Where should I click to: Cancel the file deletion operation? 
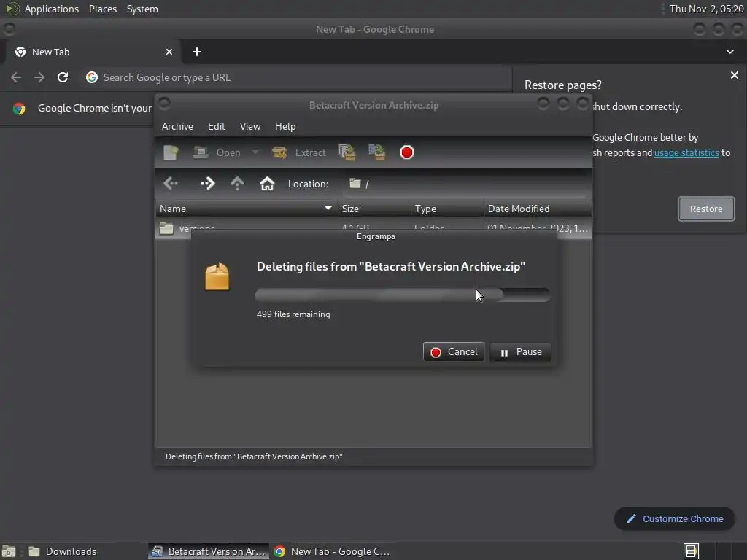[x=454, y=352]
